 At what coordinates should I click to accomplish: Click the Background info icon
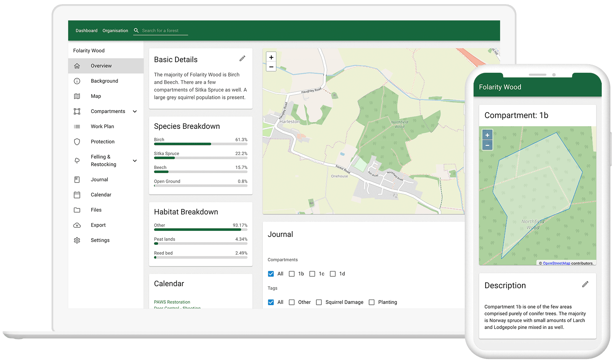77,81
